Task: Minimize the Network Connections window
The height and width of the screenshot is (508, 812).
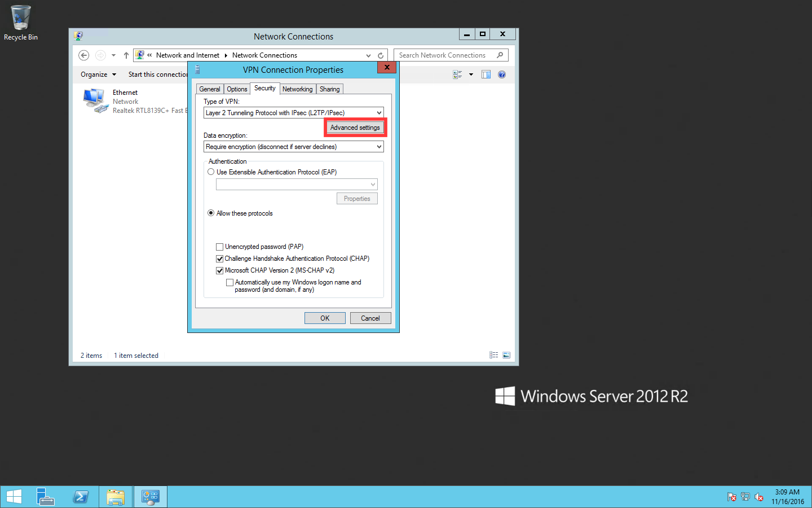Action: pos(466,34)
